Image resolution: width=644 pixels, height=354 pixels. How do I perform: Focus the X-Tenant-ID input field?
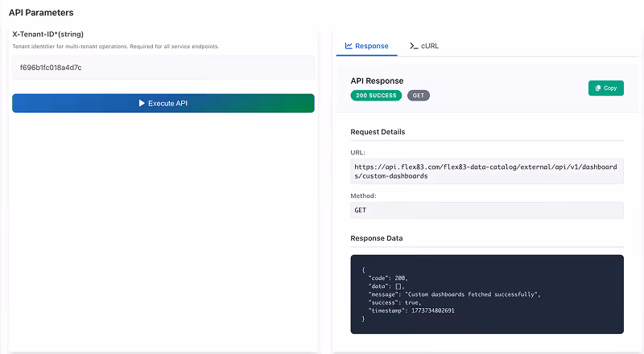(x=163, y=68)
